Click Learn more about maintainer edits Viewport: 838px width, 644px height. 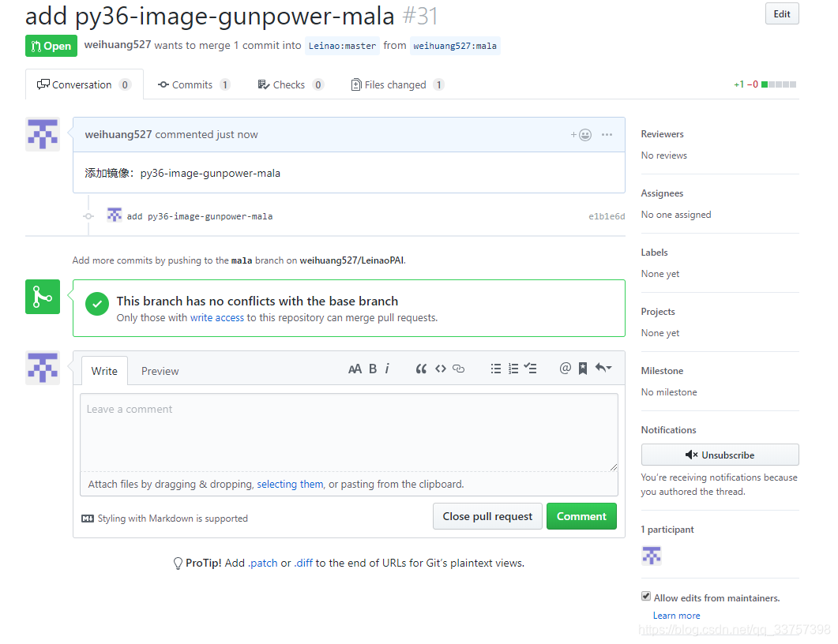(x=676, y=616)
